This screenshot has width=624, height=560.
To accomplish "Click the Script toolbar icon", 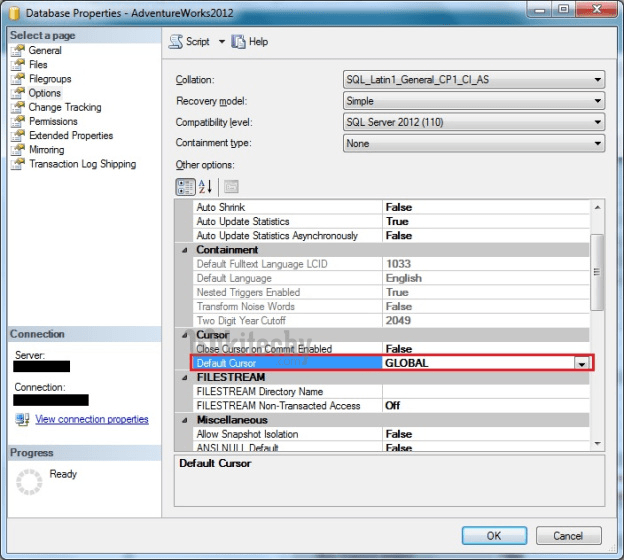I will tap(176, 41).
